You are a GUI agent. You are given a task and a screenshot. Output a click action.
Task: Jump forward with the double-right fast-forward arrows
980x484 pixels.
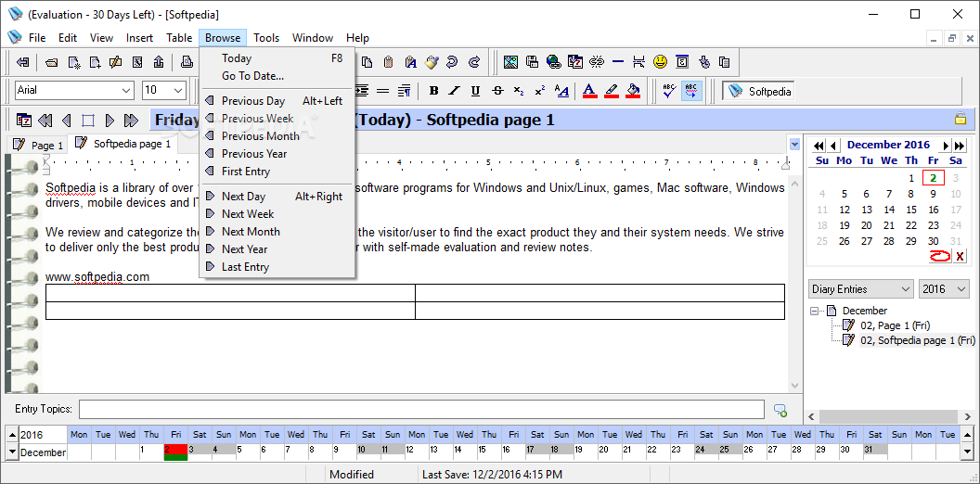(131, 120)
